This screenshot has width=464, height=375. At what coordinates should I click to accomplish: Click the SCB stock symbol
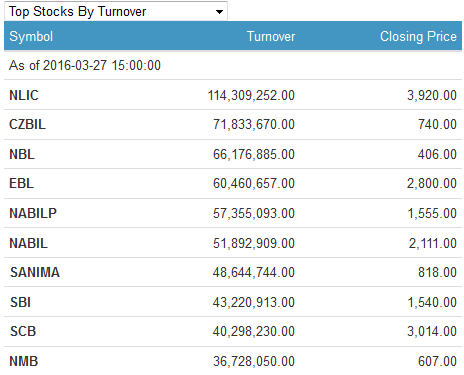(x=23, y=331)
